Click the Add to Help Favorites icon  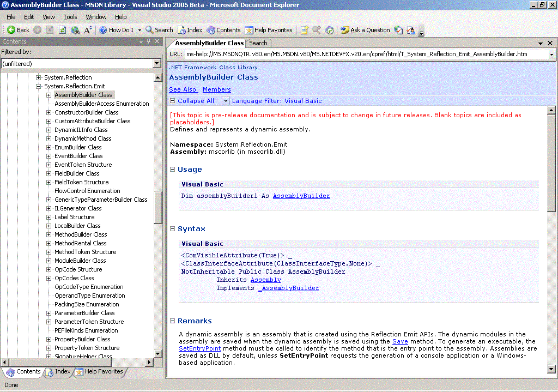click(305, 30)
